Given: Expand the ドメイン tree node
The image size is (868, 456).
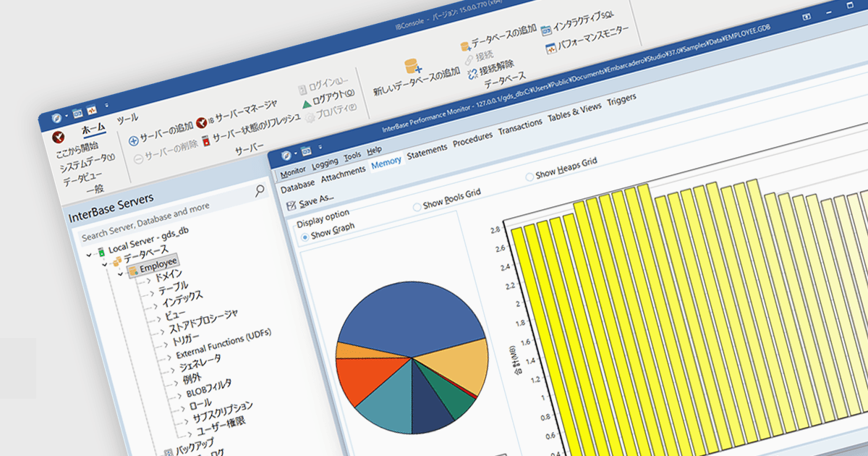Looking at the screenshot, I should point(149,279).
